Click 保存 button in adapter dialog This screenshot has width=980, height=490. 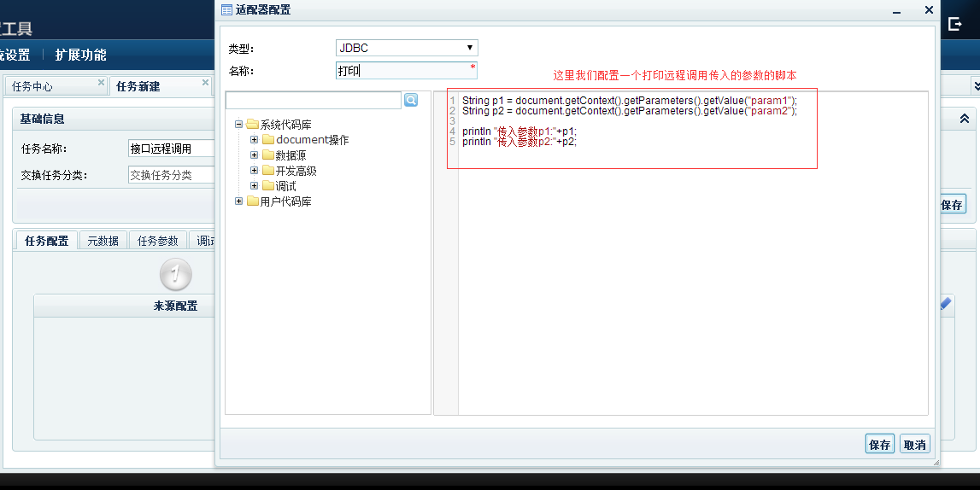pos(879,445)
